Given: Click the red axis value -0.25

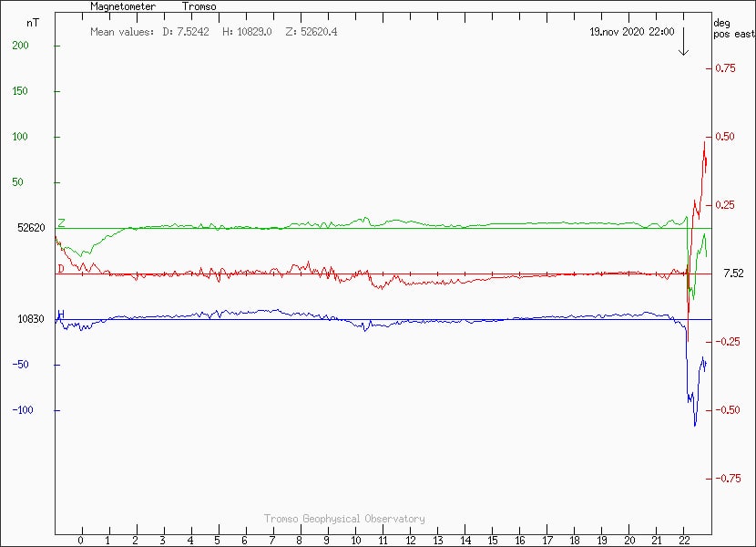Looking at the screenshot, I should [x=727, y=342].
